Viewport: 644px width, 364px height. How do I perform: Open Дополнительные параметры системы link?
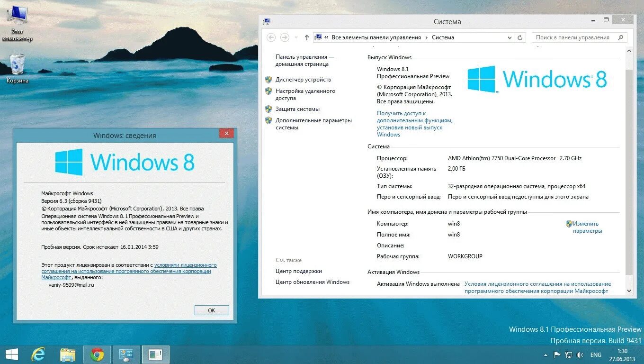coord(313,124)
